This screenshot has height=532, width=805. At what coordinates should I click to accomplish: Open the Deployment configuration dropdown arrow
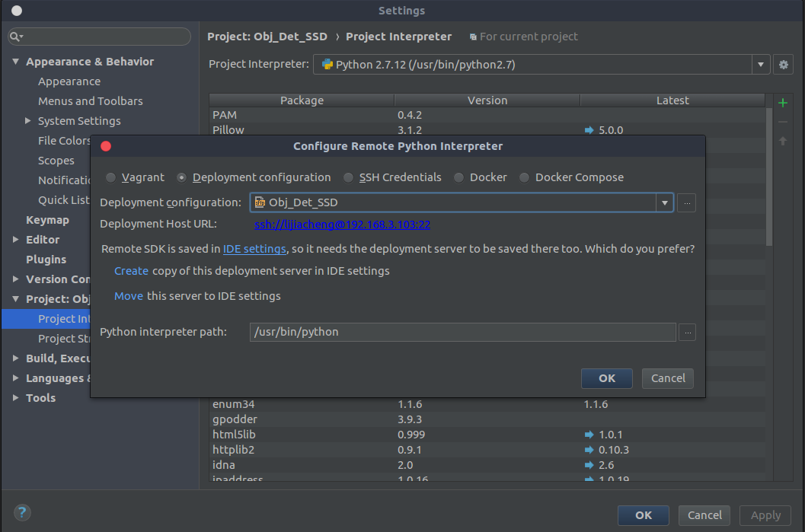[x=664, y=202]
